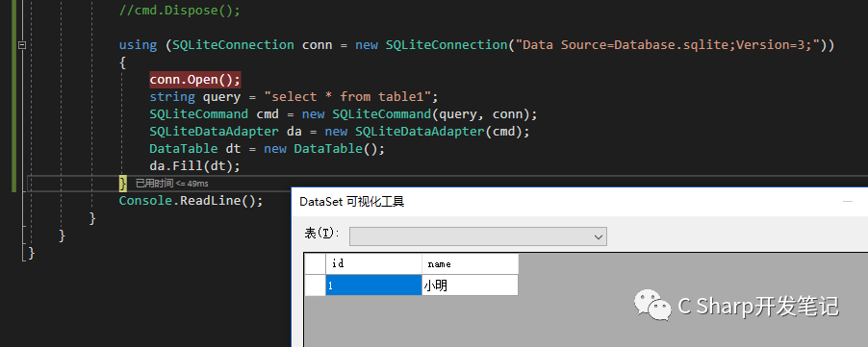The image size is (868, 347).
Task: Collapse the using block outline toggle
Action: pyautogui.click(x=22, y=45)
